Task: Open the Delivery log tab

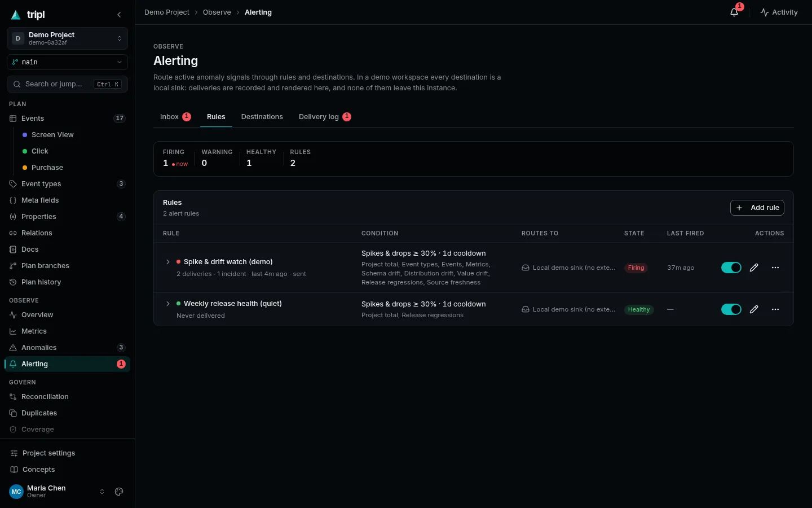Action: tap(325, 117)
